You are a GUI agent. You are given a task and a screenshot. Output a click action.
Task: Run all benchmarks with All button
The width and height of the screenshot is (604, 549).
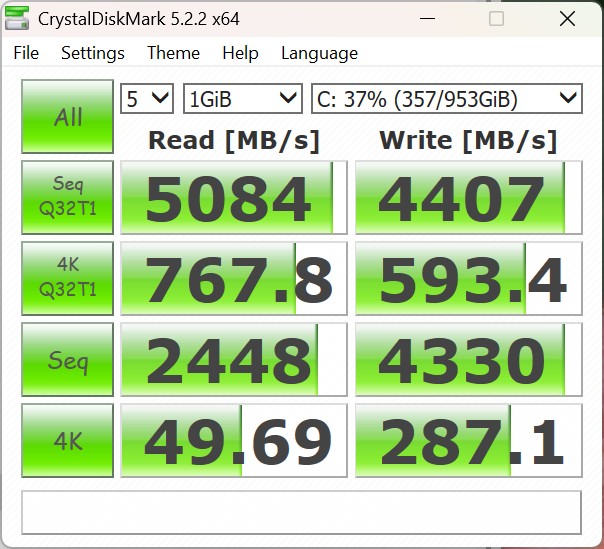[67, 116]
